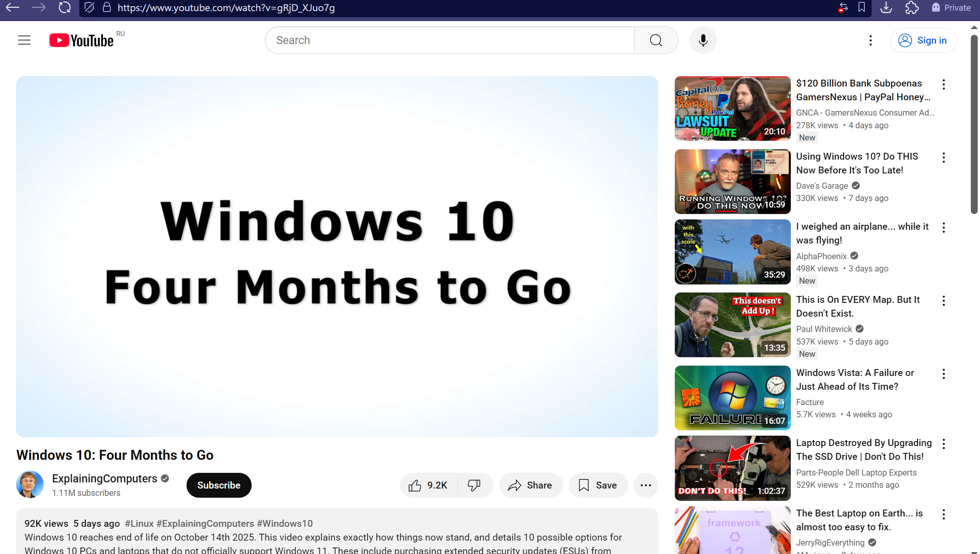Click the #ExplainingComputers hashtag
The image size is (980, 554).
pos(205,523)
